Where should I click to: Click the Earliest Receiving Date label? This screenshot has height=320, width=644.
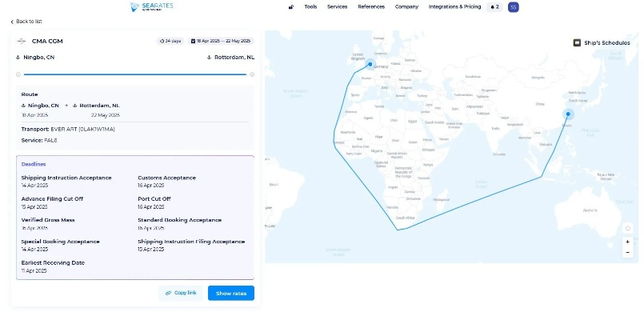[x=53, y=263]
